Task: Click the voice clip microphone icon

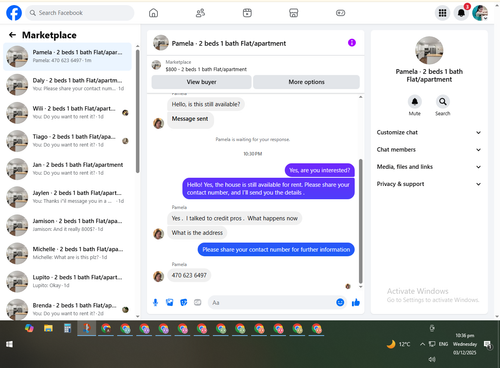Action: [155, 302]
